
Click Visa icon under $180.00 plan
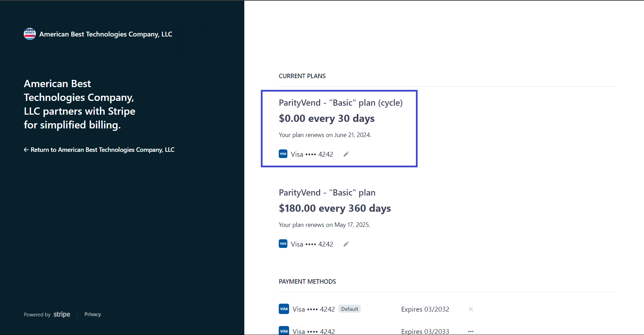tap(283, 244)
